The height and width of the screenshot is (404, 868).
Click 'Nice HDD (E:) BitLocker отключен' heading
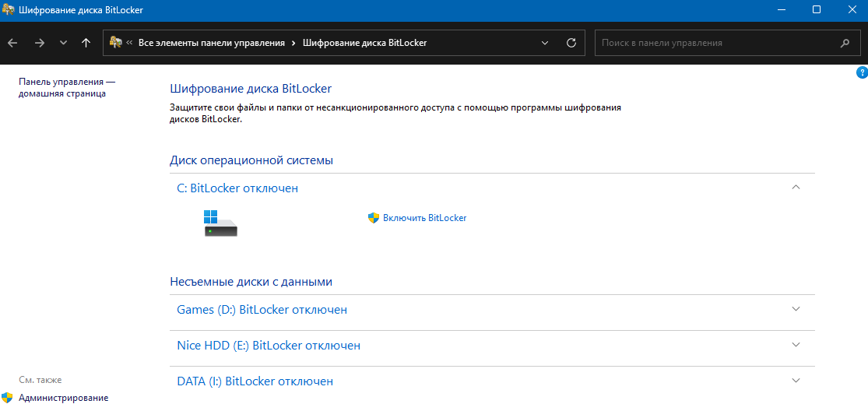269,346
